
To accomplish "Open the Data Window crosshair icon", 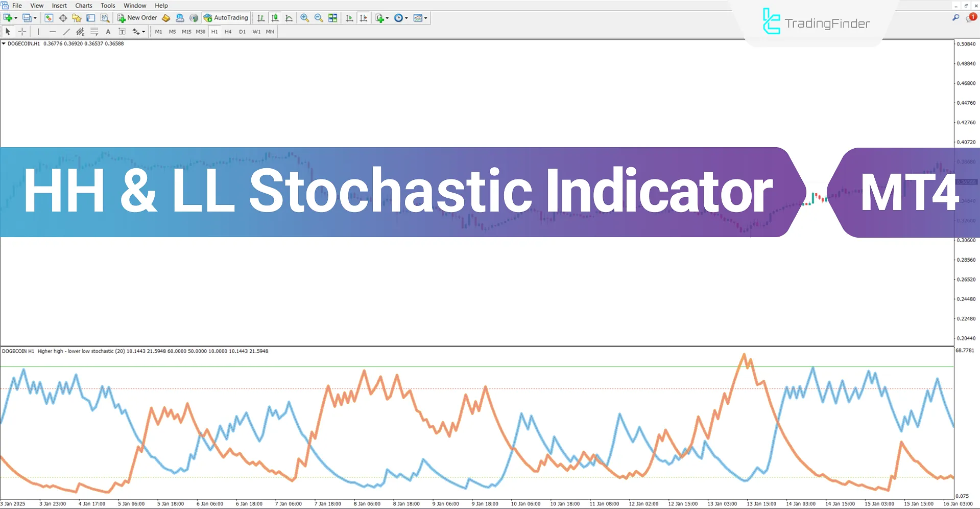I will (63, 18).
